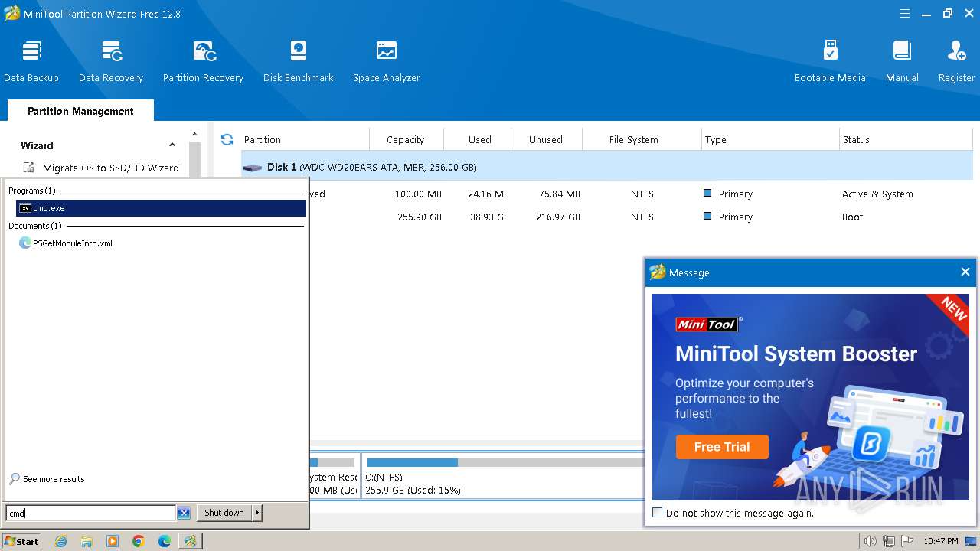Switch to MiniTool Partition Wizard taskbar icon
Screen dimensions: 980x551
(x=190, y=541)
